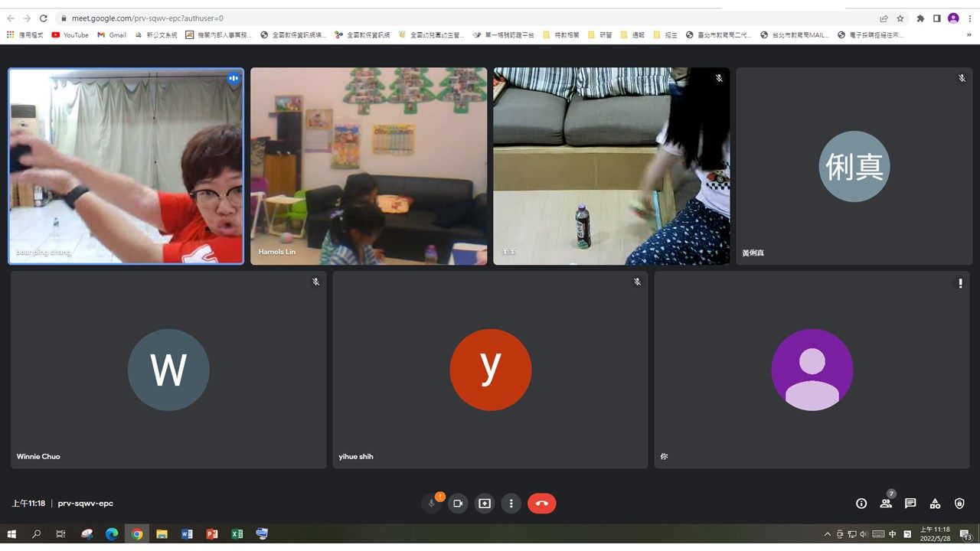This screenshot has width=980, height=551.
Task: Open the chat messages panel
Action: [910, 504]
